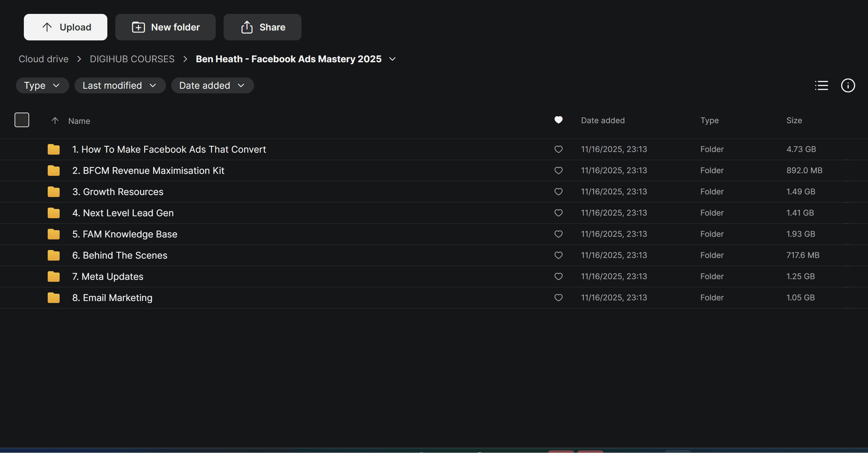The image size is (868, 453).
Task: Click '7. Meta Updates' folder name
Action: click(108, 277)
